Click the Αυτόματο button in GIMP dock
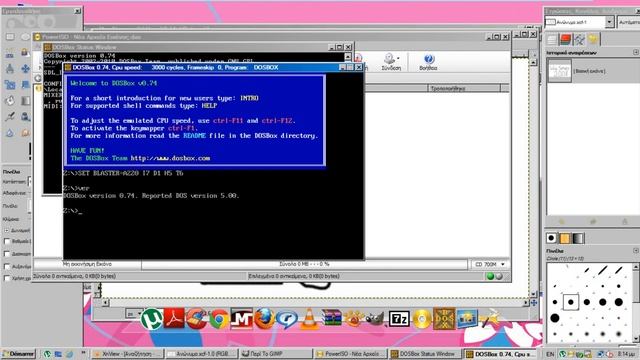This screenshot has width=640, height=360. pos(629,22)
